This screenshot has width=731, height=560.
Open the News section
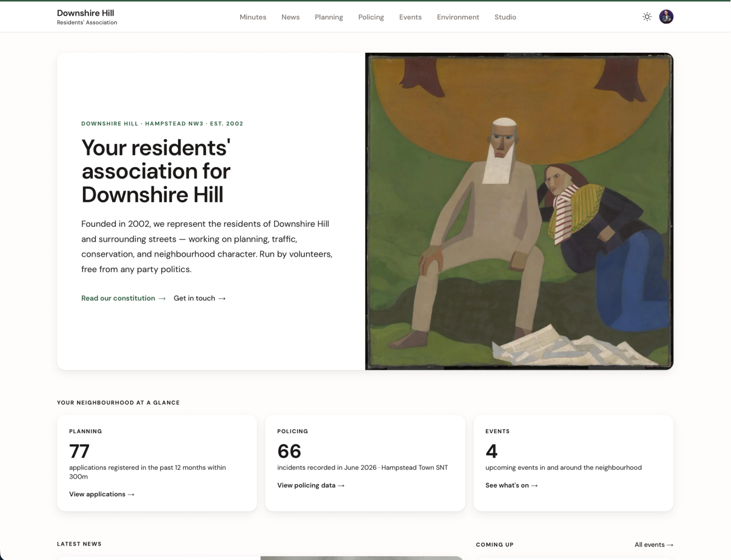click(x=290, y=17)
